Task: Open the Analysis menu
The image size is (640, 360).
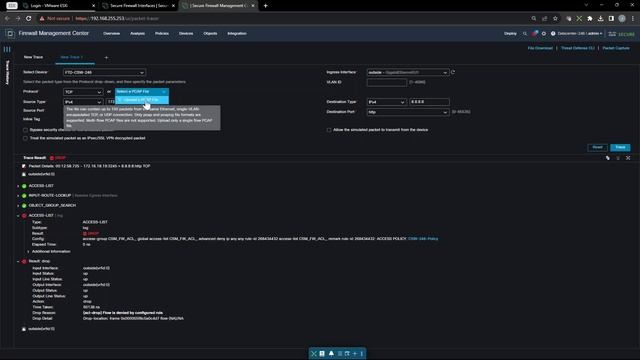Action: pyautogui.click(x=138, y=33)
